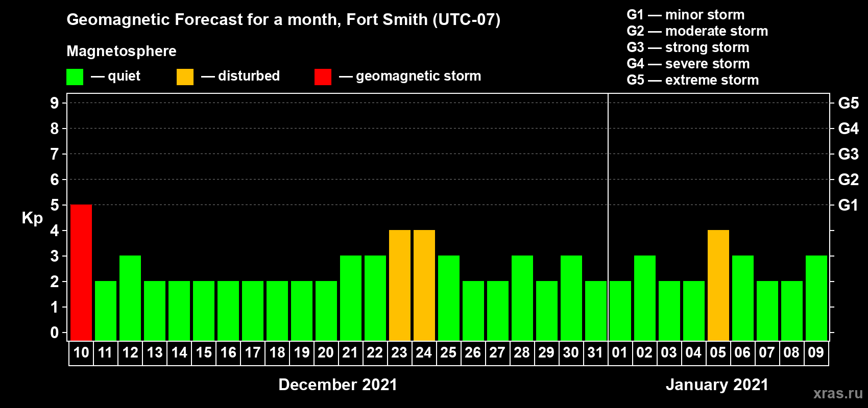Select the green bar for January 09
868x408 pixels.
816,298
